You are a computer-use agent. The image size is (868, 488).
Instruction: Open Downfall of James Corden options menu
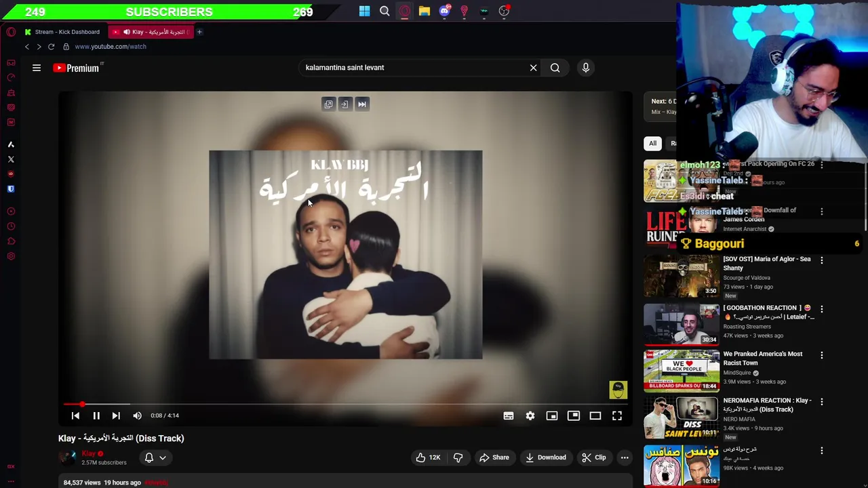822,211
